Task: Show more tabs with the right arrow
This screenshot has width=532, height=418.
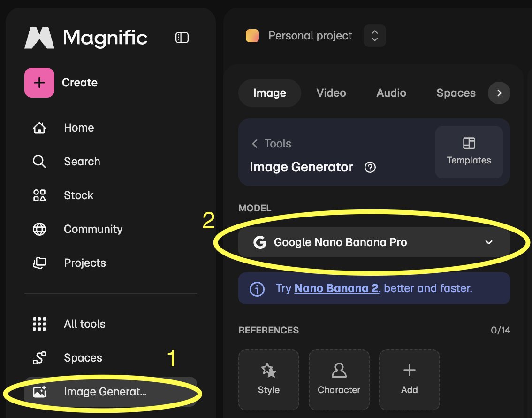Action: tap(499, 93)
